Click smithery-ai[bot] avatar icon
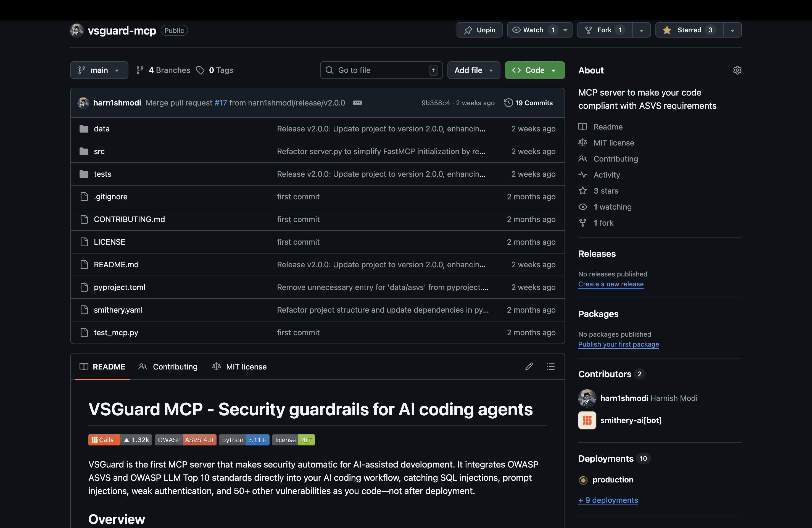The height and width of the screenshot is (528, 812). tap(587, 420)
